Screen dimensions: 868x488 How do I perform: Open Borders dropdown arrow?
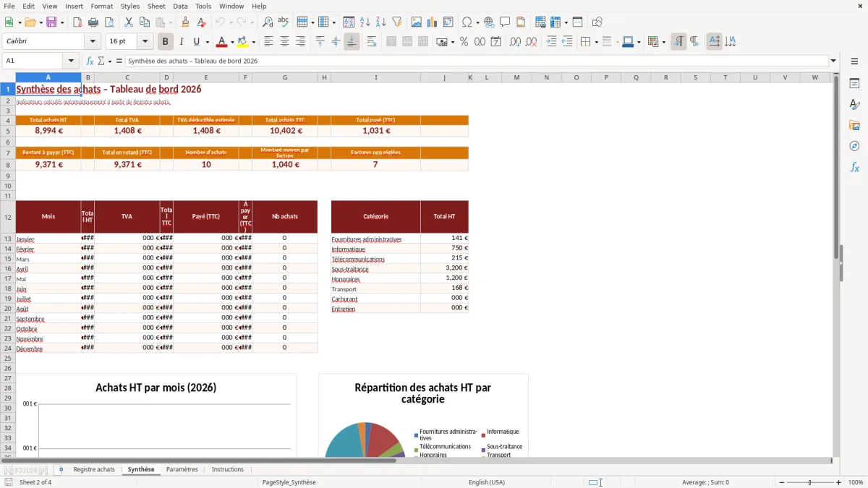(x=596, y=42)
